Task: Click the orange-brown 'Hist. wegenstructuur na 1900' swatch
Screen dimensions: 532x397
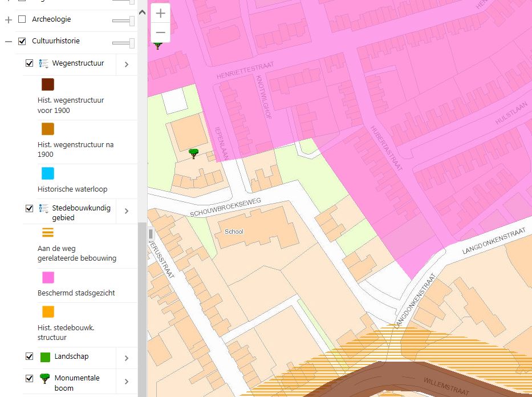Action: pyautogui.click(x=48, y=129)
